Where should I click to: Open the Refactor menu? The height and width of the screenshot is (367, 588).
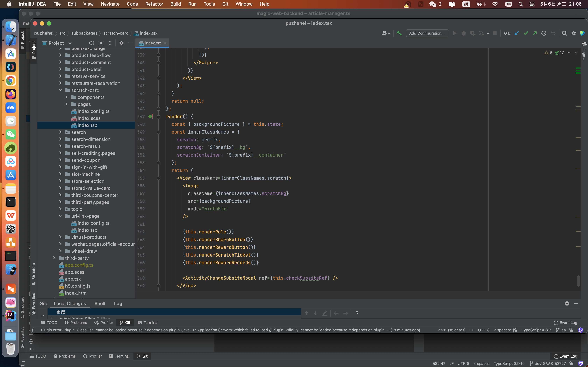154,4
